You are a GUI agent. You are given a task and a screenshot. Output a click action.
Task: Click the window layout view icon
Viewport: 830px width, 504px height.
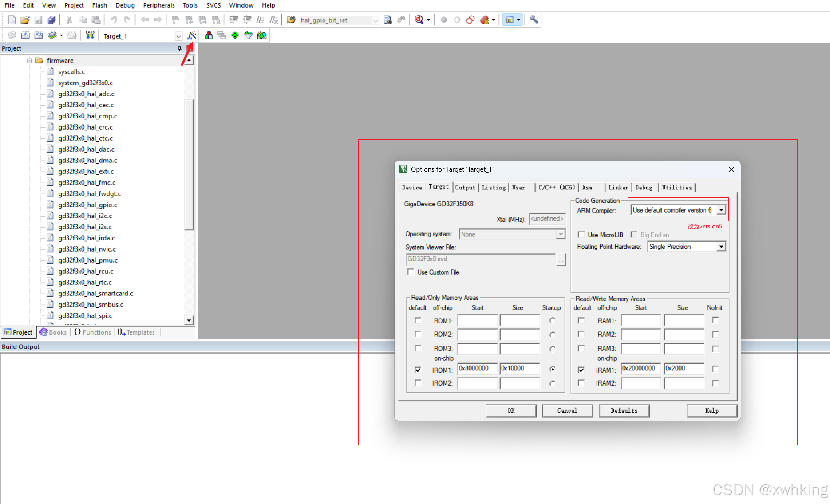tap(510, 20)
